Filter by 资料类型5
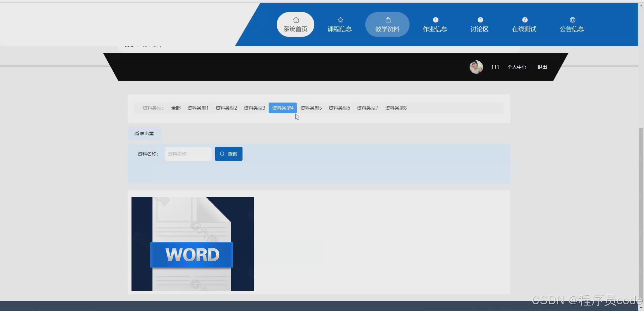 (x=311, y=108)
